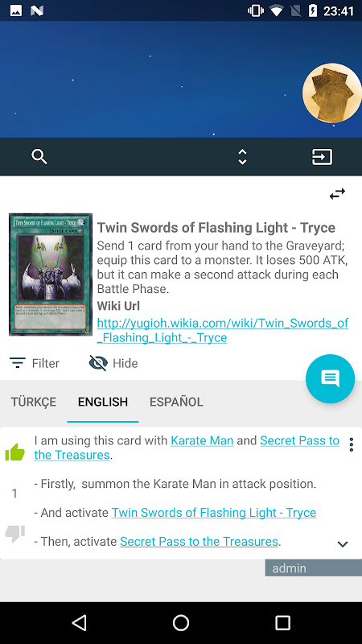The height and width of the screenshot is (644, 362).
Task: Tap the login arrow box icon
Action: coord(323,156)
